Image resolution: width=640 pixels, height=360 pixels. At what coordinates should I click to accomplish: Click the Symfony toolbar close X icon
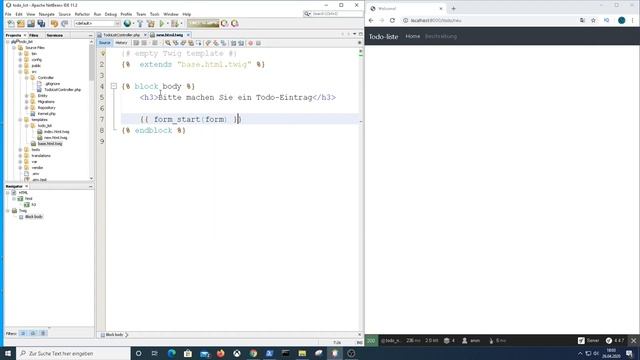[x=633, y=340]
